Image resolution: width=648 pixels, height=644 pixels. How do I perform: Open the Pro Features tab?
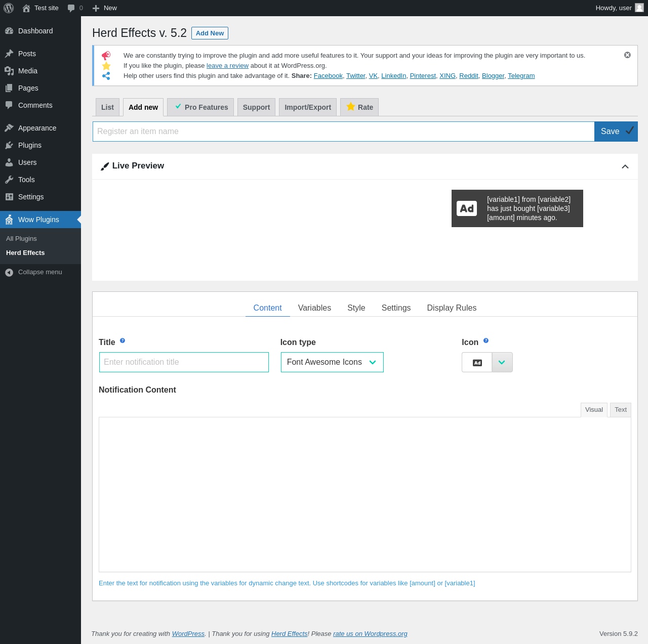coord(200,107)
